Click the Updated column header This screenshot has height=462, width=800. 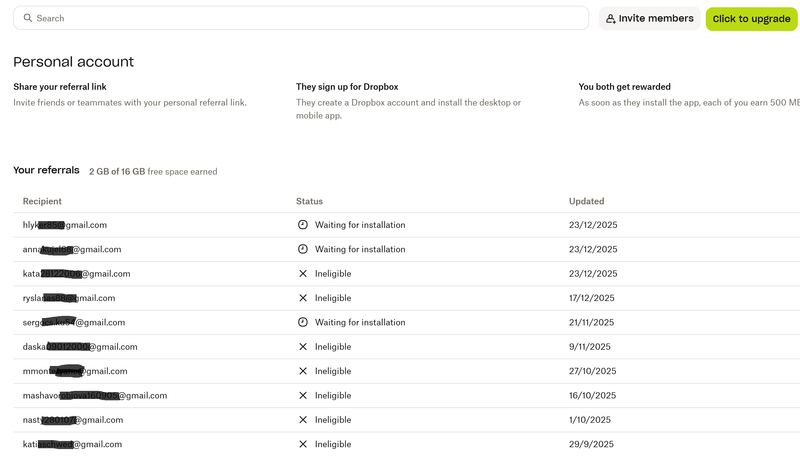[586, 201]
